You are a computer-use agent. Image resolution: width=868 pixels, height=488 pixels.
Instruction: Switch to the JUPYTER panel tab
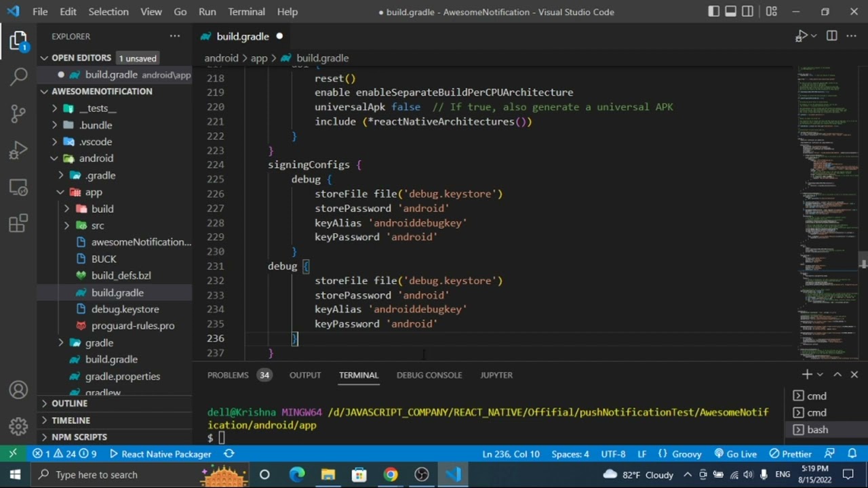point(496,375)
